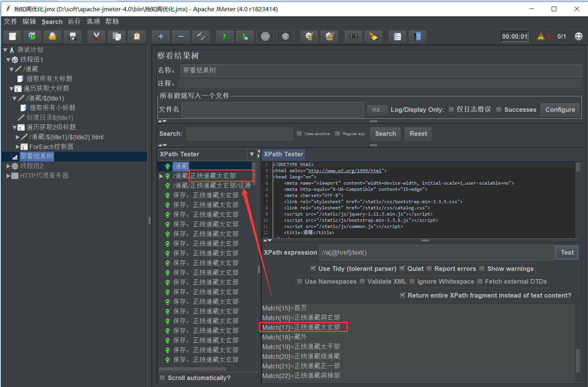Open the Templates toolbar icon
The height and width of the screenshot is (387, 588).
(32, 36)
